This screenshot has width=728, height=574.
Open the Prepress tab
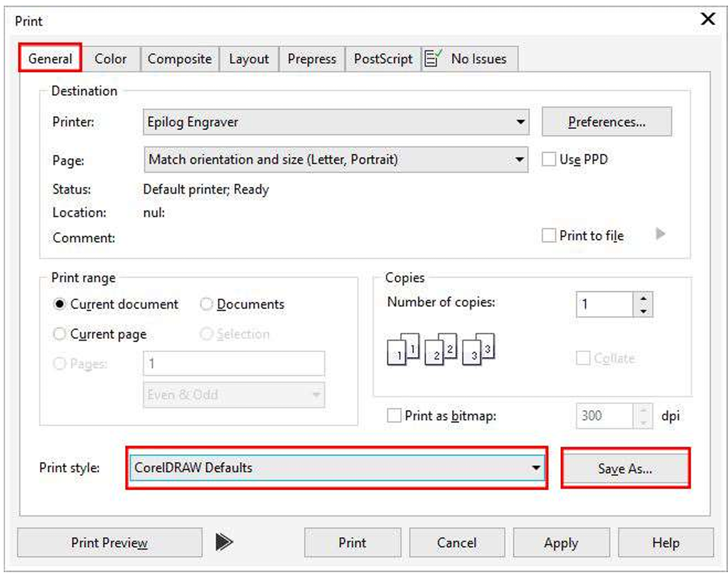[x=311, y=59]
